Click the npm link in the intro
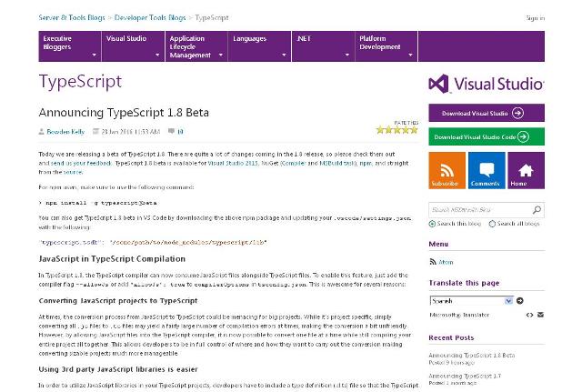The height and width of the screenshot is (392, 582). point(365,163)
